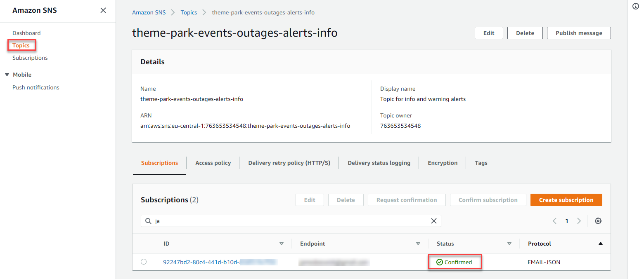Toggle Protocol column sort order

[x=600, y=244]
